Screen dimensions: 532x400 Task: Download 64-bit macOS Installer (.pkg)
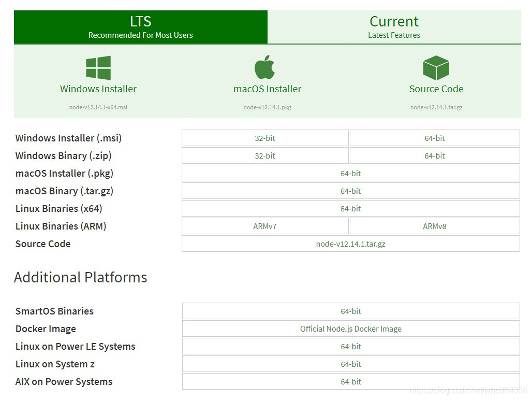tap(351, 174)
